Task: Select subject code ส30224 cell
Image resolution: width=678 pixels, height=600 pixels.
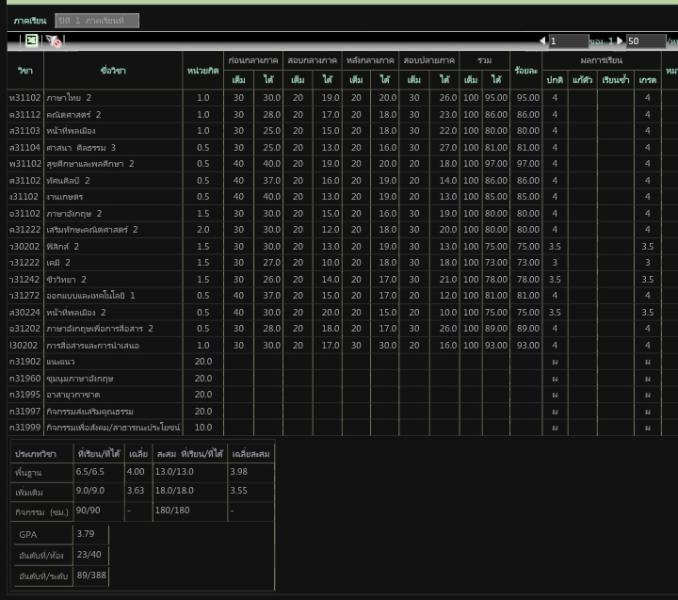Action: (x=25, y=312)
